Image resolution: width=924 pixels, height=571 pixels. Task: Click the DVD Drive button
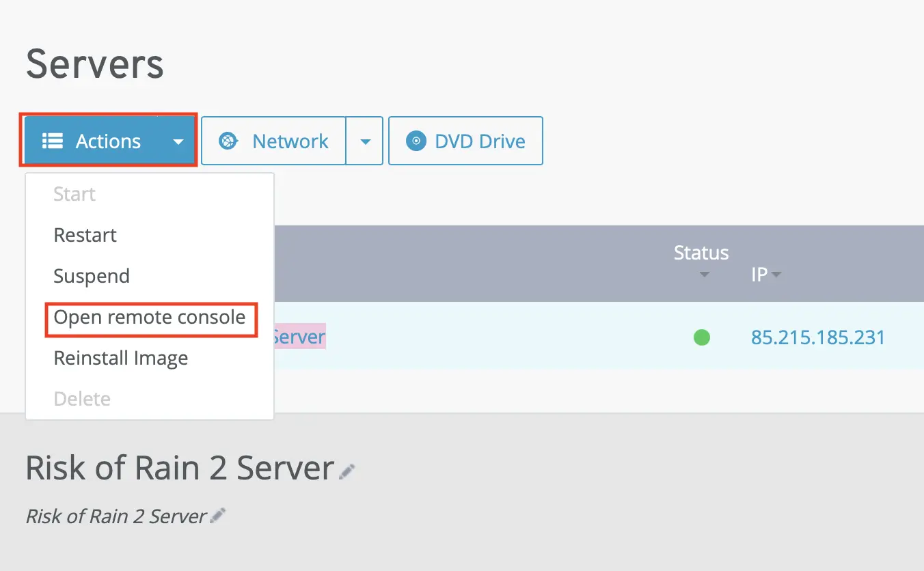(x=465, y=141)
